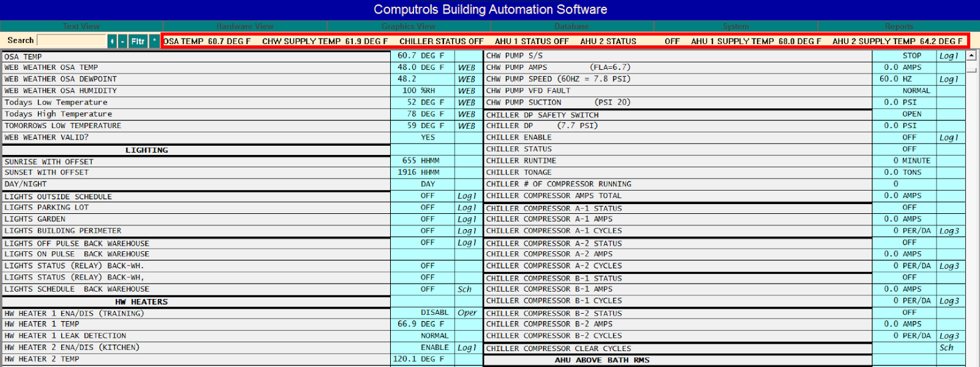
Task: Select CHILLER # OF COMPRESSOR RUNNING row
Action: point(677,184)
